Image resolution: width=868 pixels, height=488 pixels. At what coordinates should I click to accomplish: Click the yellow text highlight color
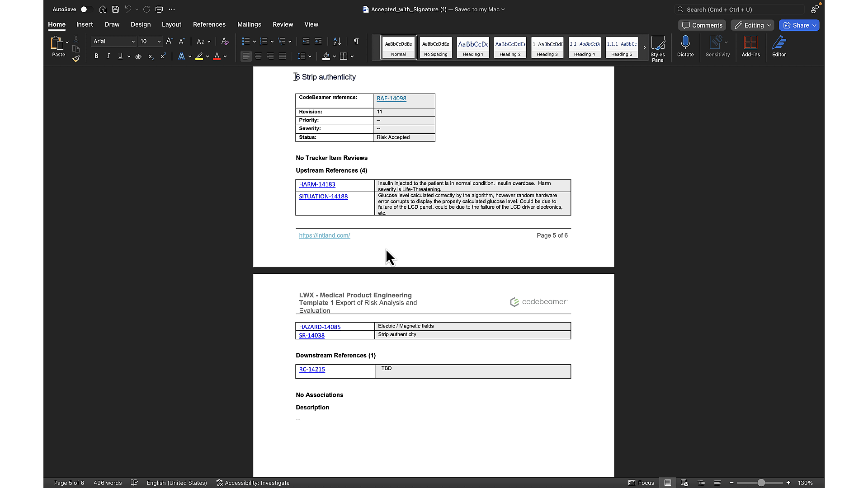point(199,56)
